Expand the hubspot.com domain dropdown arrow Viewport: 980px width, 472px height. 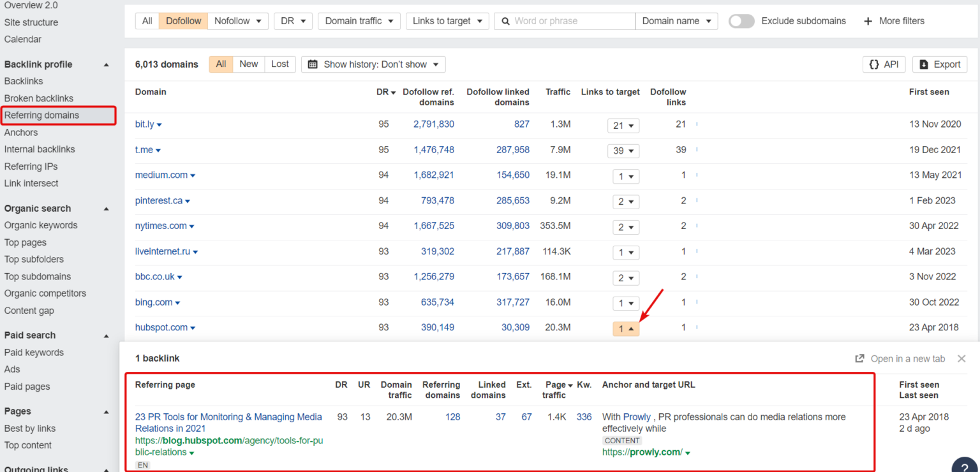click(x=192, y=327)
